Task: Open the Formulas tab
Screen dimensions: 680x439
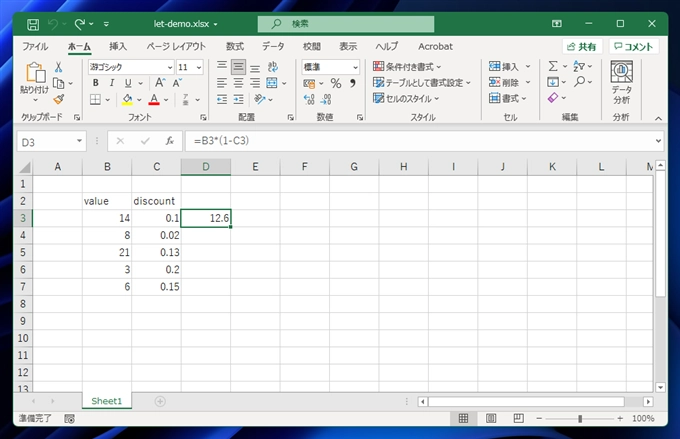Action: 235,46
